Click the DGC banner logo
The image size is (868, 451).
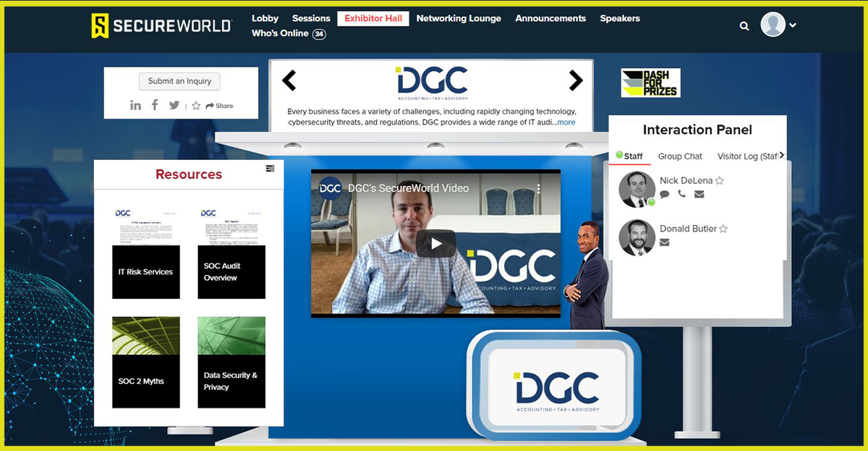(x=432, y=83)
